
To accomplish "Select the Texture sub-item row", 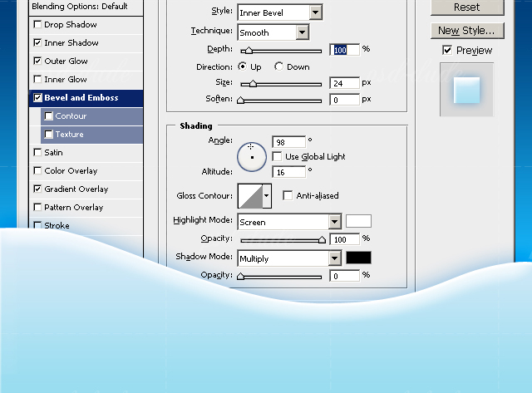I will 91,135.
